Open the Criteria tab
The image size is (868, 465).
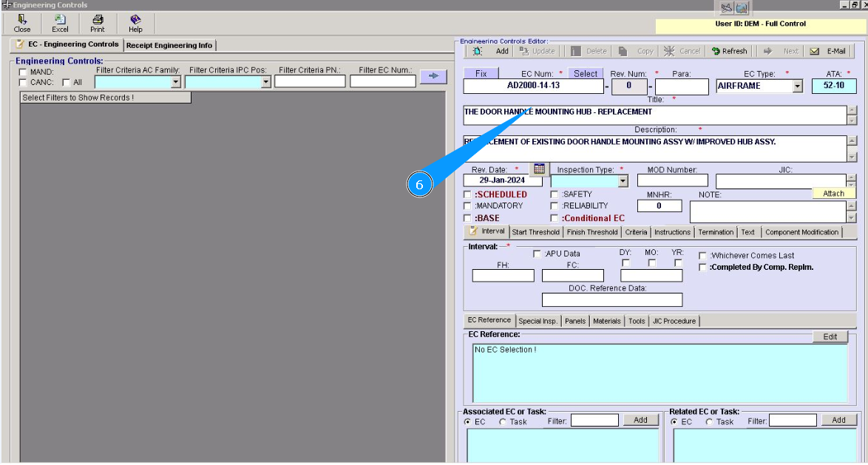click(636, 232)
